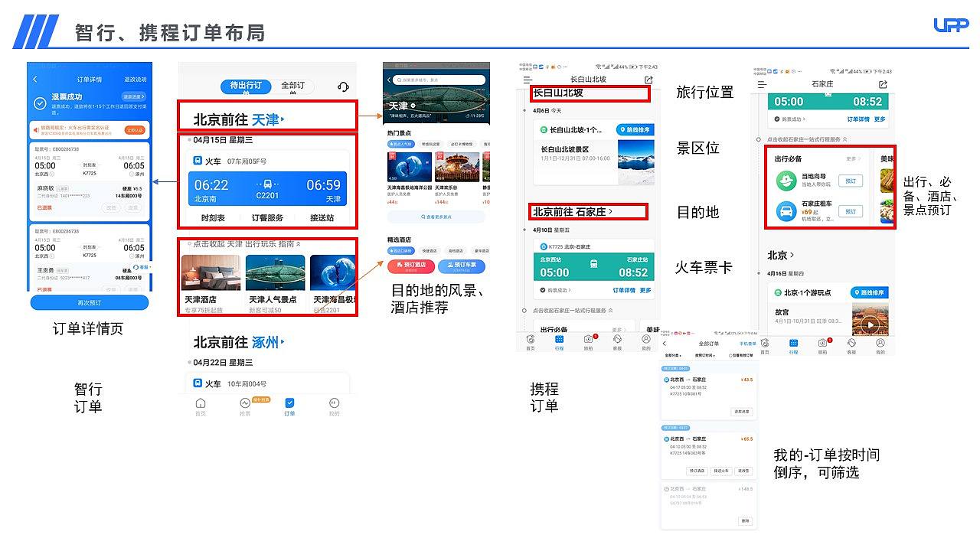Open the 旅拍 tab on the 长白山北坡 screen
Viewport: 980px width, 551px height.
point(588,342)
